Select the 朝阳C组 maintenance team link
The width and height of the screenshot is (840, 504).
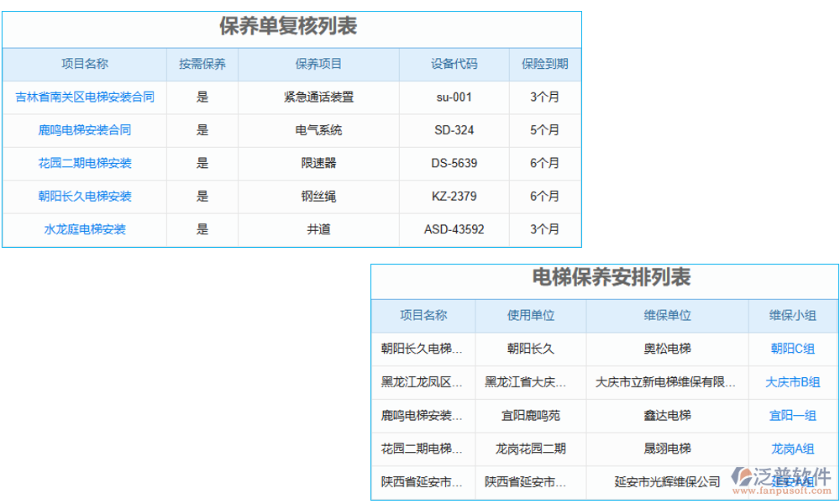791,349
